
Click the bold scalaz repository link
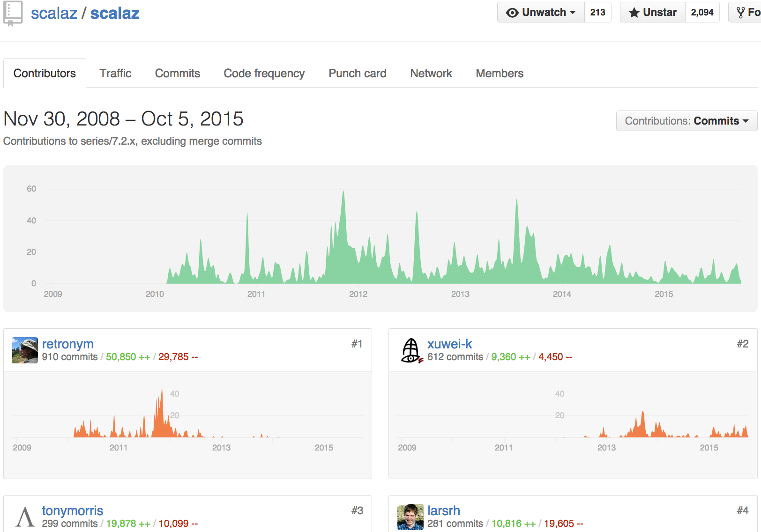coord(115,13)
